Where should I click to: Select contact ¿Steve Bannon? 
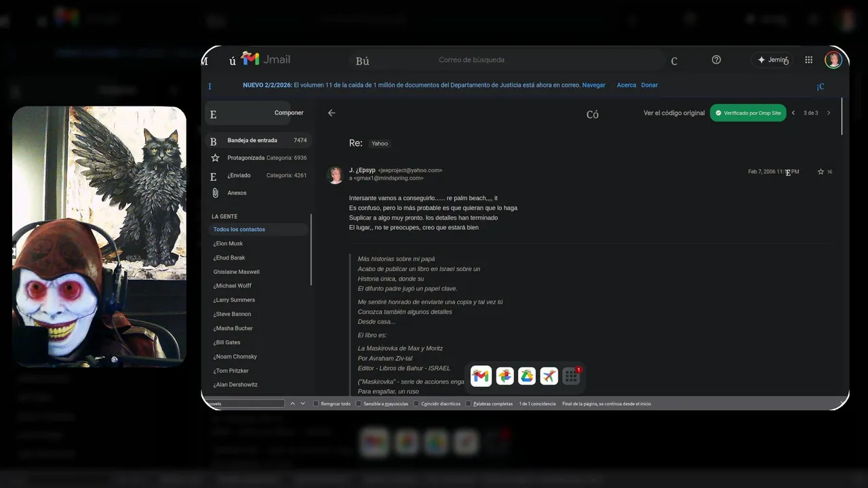232,314
